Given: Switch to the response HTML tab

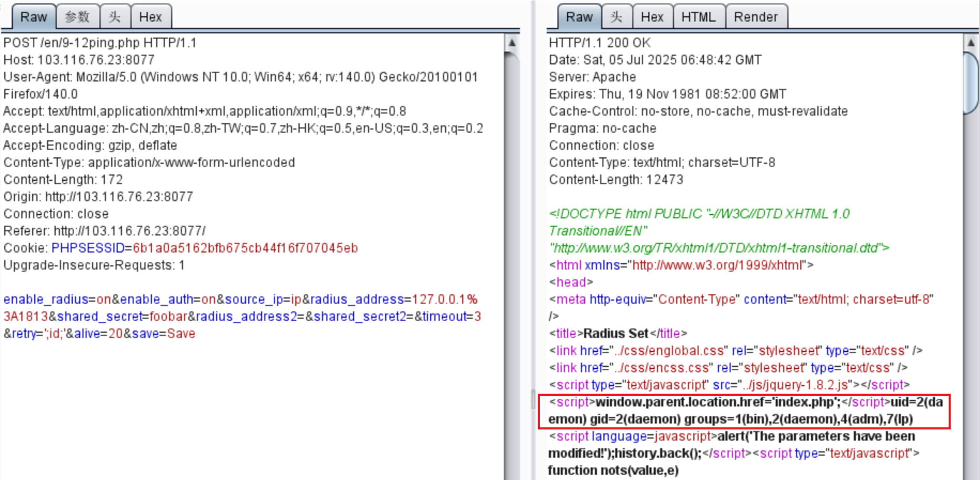Looking at the screenshot, I should pyautogui.click(x=699, y=17).
